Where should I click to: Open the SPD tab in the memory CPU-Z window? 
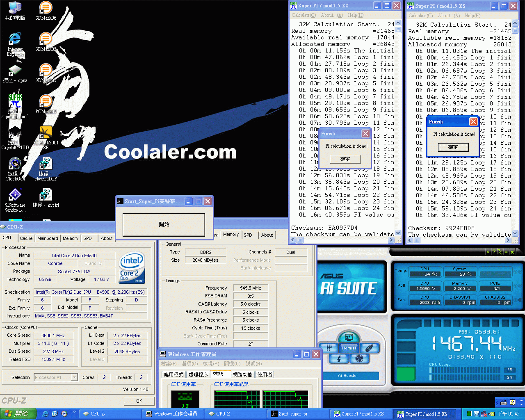[248, 235]
